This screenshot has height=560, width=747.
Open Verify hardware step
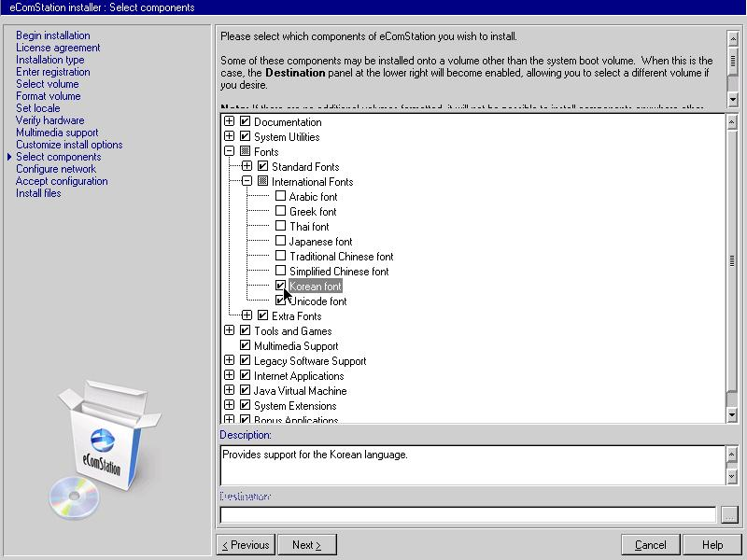tap(50, 120)
